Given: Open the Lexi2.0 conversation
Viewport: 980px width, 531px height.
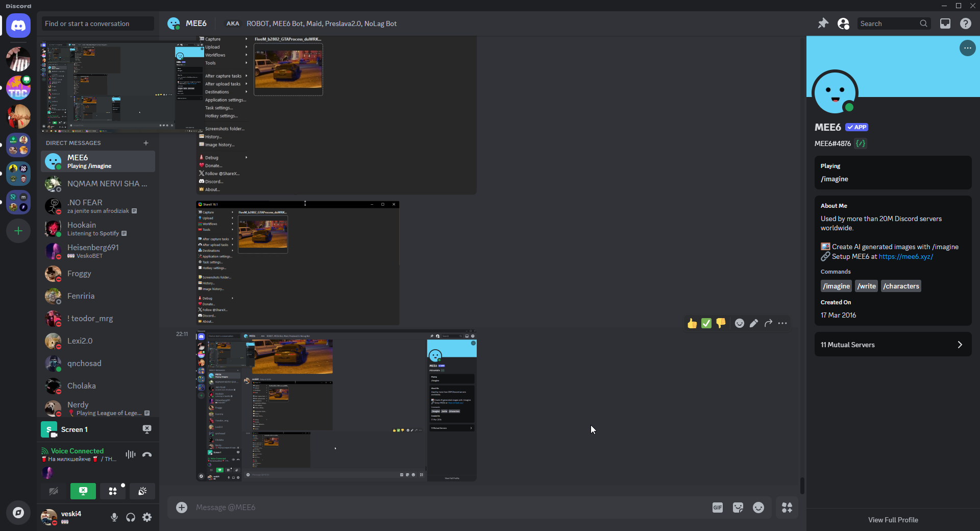Looking at the screenshot, I should 98,341.
